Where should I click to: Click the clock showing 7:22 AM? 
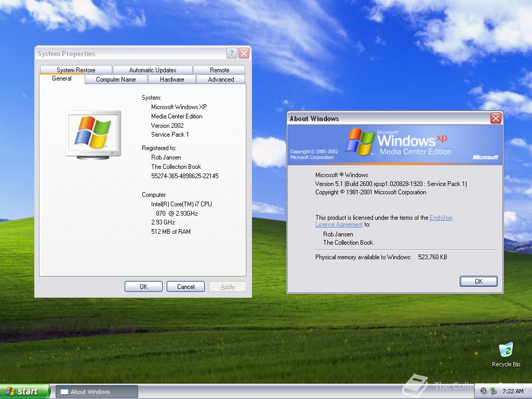[x=514, y=391]
